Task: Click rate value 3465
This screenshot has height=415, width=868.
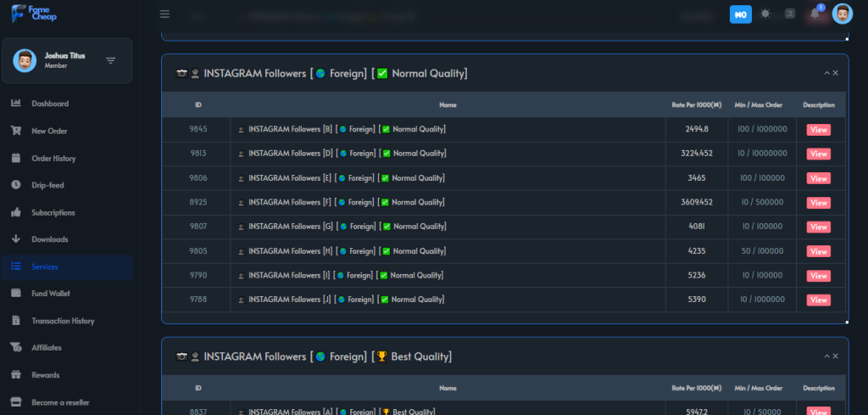Action: 697,178
